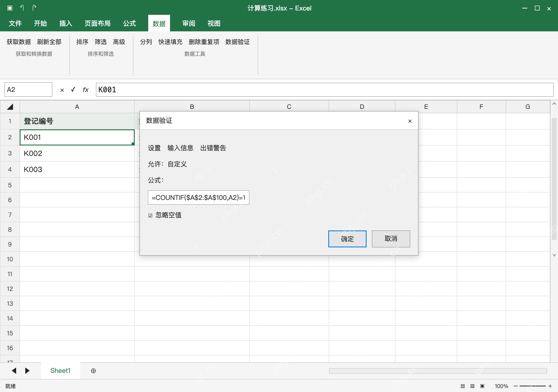Open the 文件 menu
This screenshot has width=558, height=392.
[x=15, y=24]
